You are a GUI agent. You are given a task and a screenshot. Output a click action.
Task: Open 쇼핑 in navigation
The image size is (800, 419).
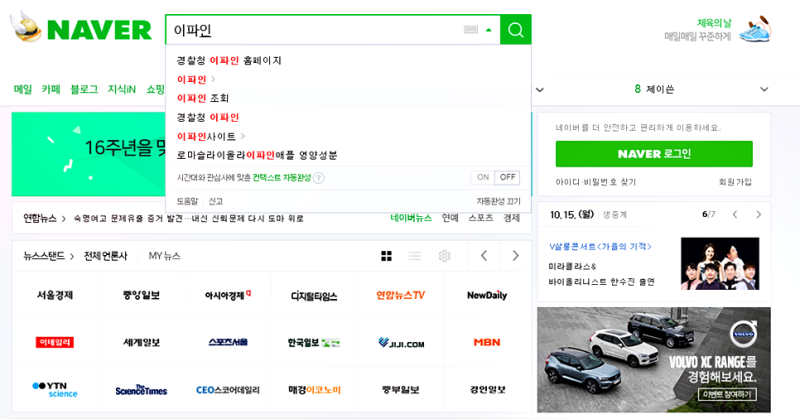pos(156,89)
